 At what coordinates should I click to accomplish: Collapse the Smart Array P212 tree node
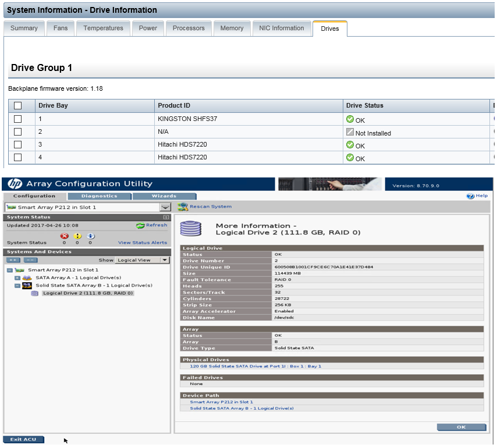pyautogui.click(x=9, y=271)
